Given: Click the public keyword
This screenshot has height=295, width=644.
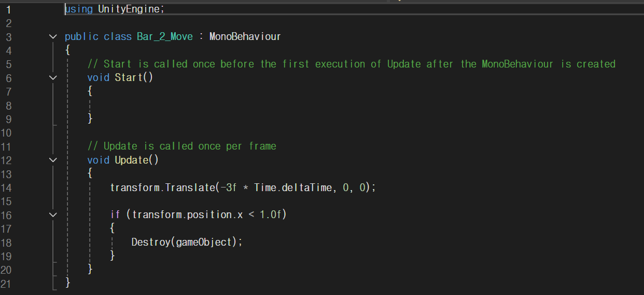Looking at the screenshot, I should pos(81,36).
